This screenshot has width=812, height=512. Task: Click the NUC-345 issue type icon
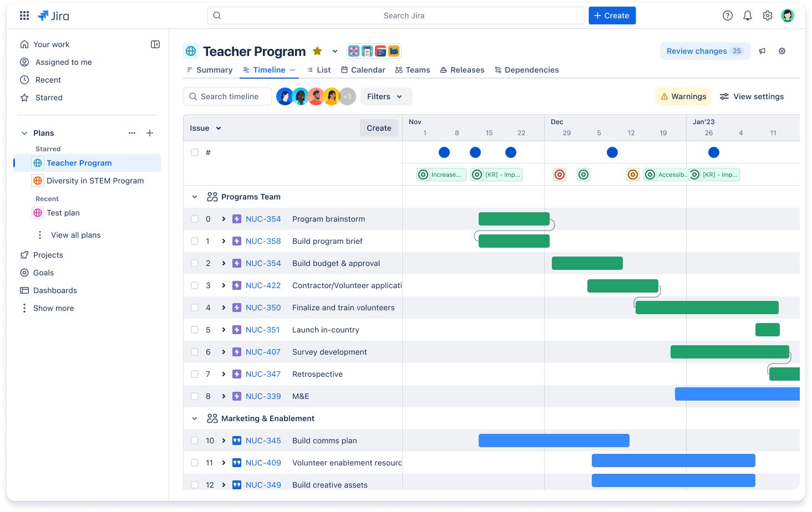click(x=237, y=441)
